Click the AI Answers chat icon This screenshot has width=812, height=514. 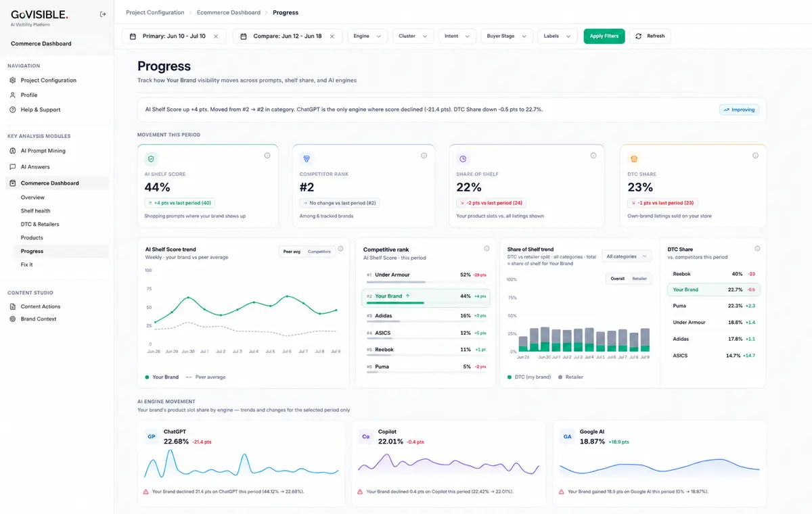click(13, 167)
